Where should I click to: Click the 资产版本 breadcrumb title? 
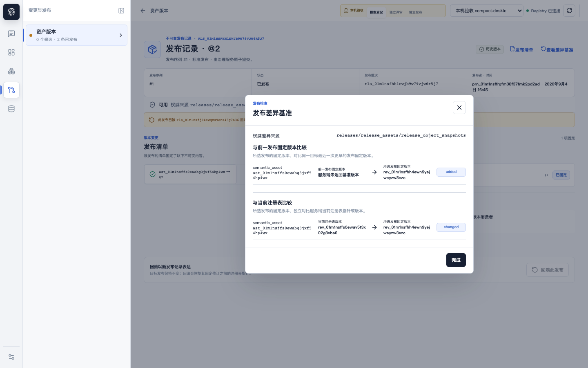(159, 11)
